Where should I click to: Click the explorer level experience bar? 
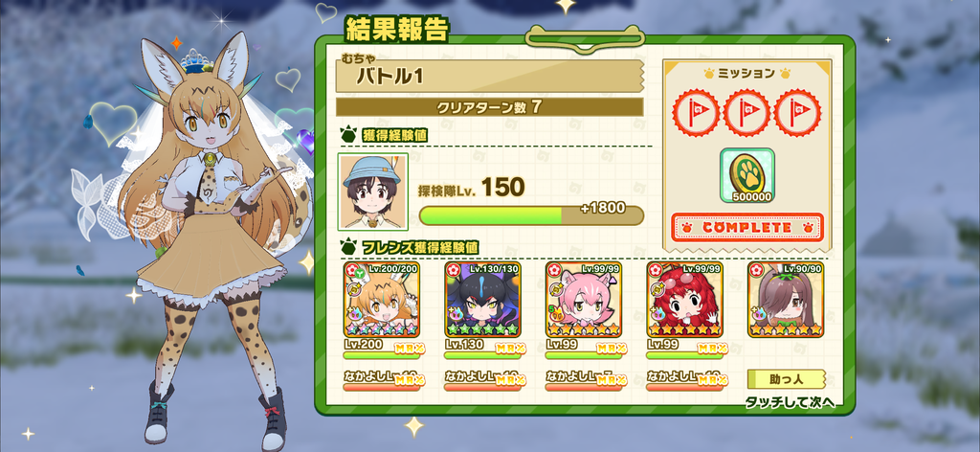click(x=531, y=215)
